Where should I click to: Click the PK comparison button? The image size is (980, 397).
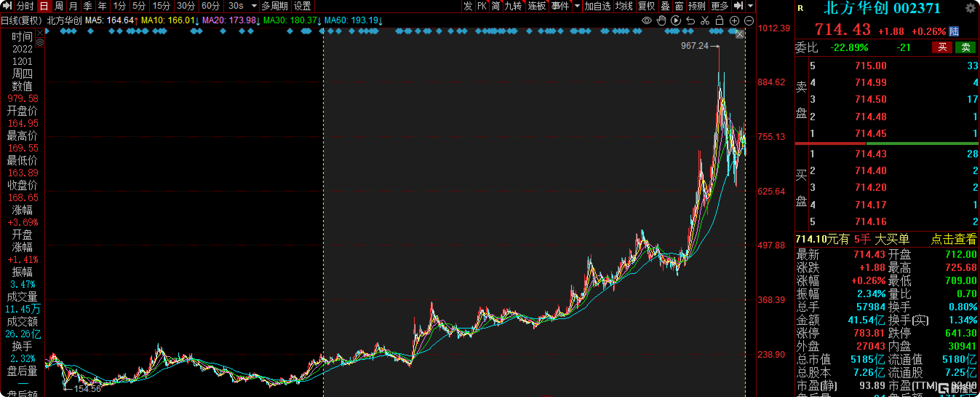click(482, 6)
